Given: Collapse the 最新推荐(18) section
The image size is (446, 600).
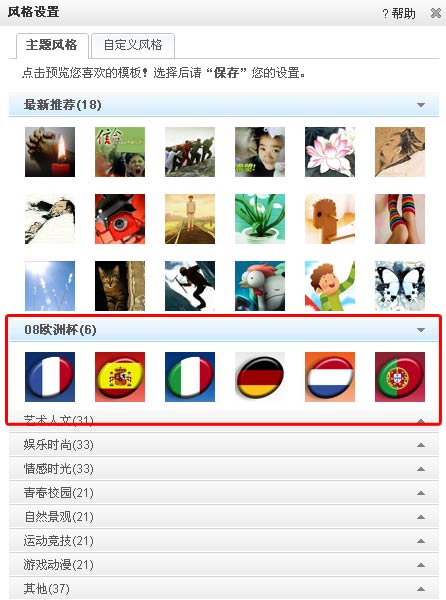Looking at the screenshot, I should 421,105.
